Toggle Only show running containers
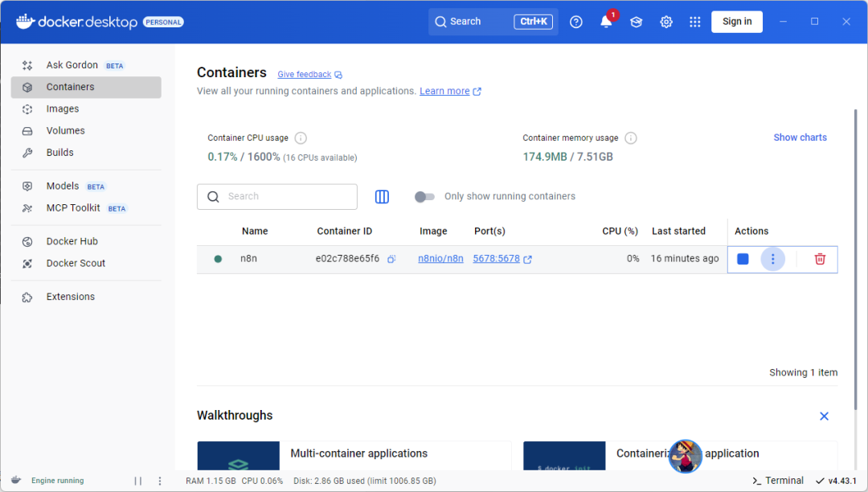868x492 pixels. (424, 196)
